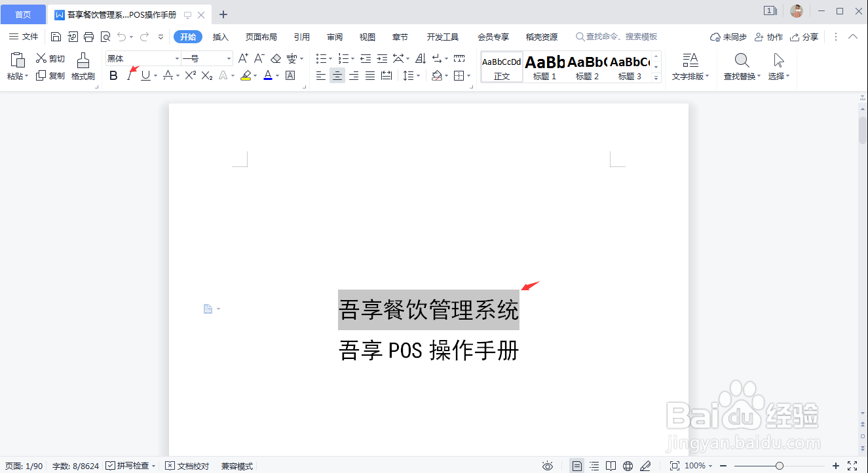Click the Cut (剪切) scissors button
Viewport: 868px width, 473px height.
point(50,58)
